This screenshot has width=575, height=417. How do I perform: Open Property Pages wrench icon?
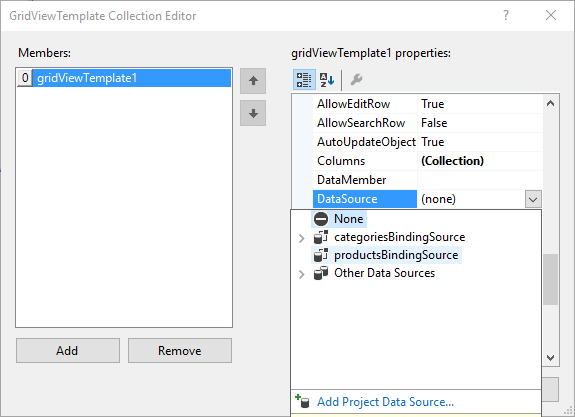(x=356, y=80)
